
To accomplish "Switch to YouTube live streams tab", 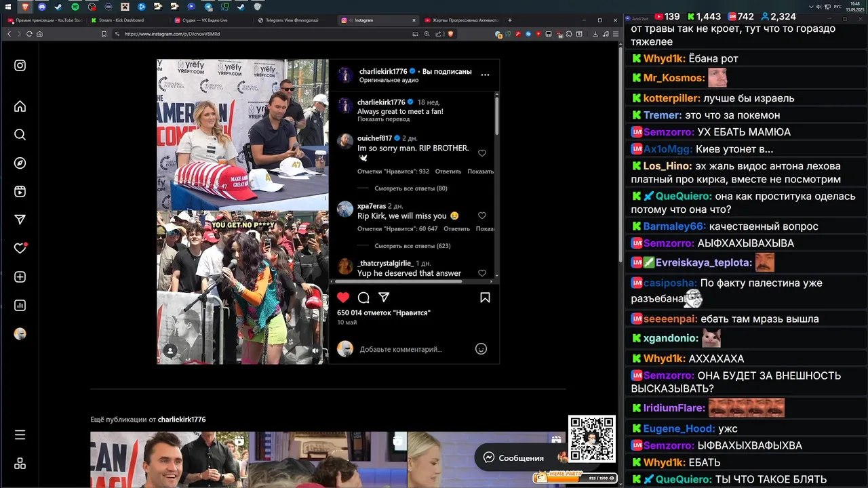I will click(45, 20).
